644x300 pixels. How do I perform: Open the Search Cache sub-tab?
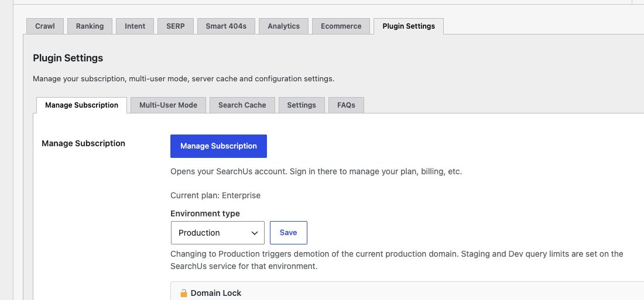coord(242,105)
